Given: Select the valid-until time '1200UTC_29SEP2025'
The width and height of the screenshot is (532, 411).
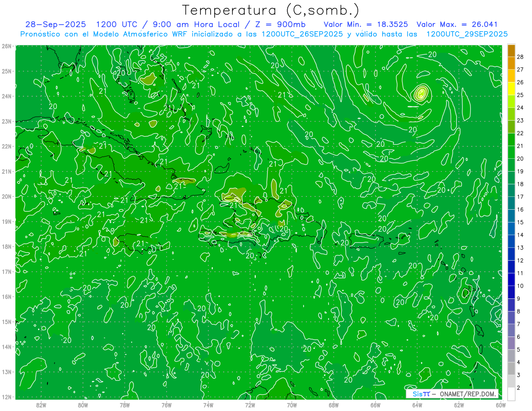Looking at the screenshot, I should tap(467, 34).
